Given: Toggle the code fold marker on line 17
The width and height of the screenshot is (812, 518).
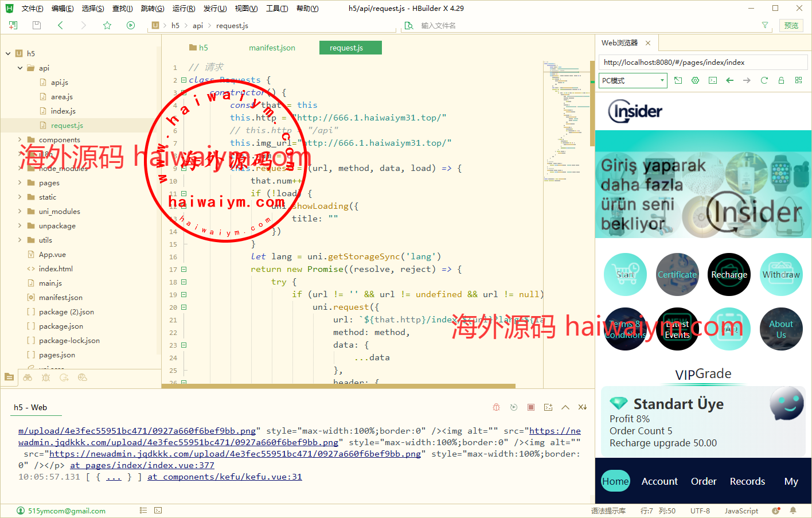Looking at the screenshot, I should coord(184,269).
